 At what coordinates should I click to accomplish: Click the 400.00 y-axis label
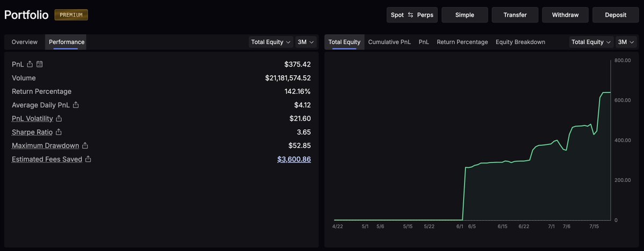(623, 140)
